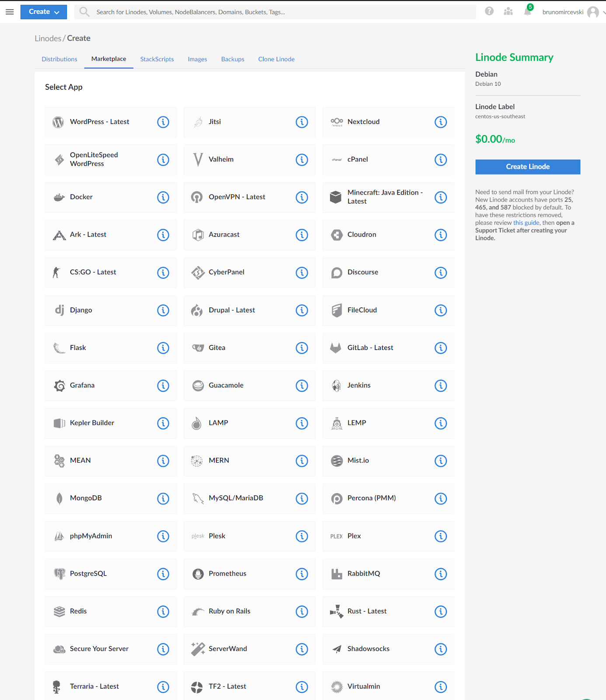Show info for LEMP app
This screenshot has width=606, height=700.
click(441, 423)
